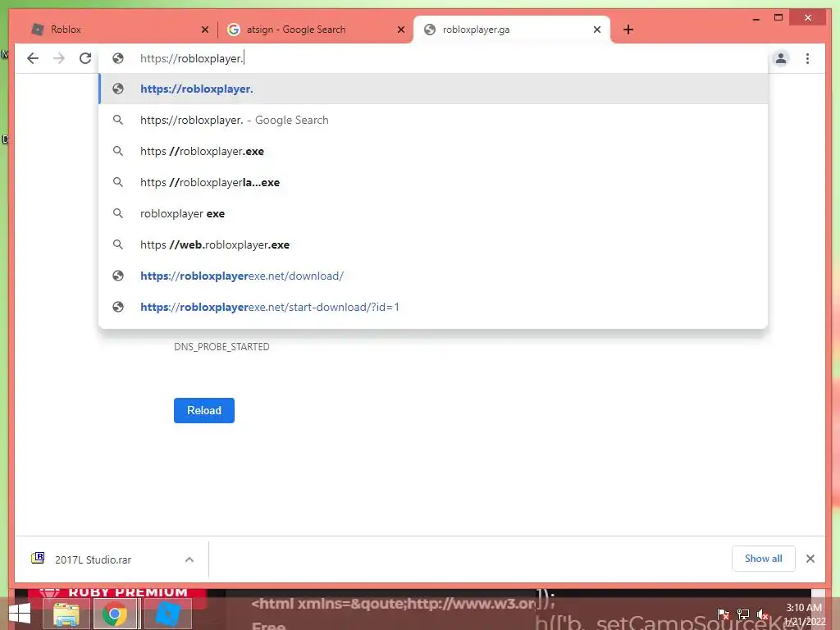840x630 pixels.
Task: Open the robloxplayerexe.net/start-download/?id=1 suggestion
Action: (x=433, y=307)
